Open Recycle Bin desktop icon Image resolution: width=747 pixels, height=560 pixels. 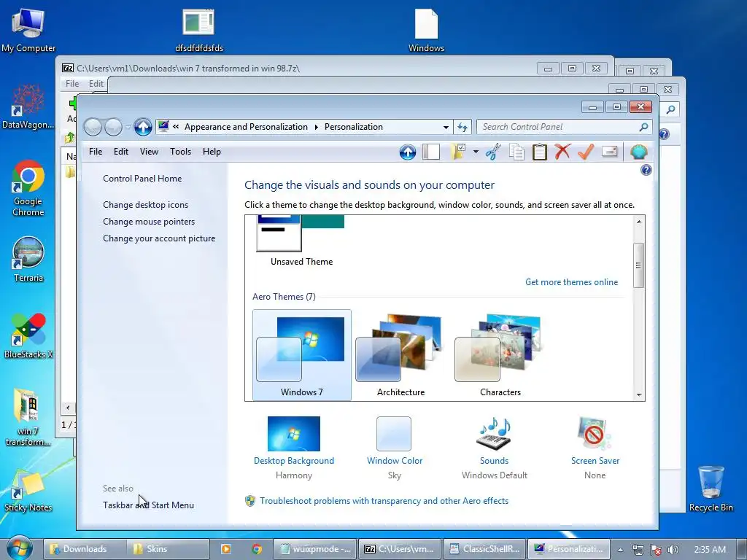pyautogui.click(x=711, y=489)
